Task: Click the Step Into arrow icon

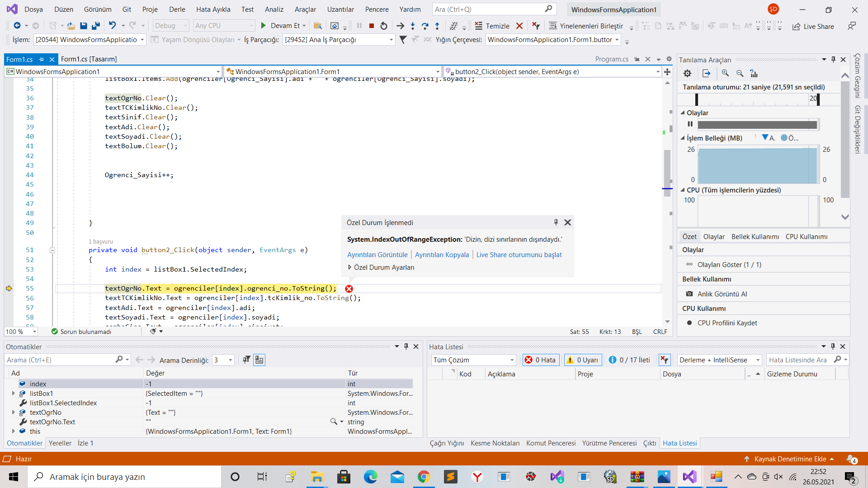Action: (412, 26)
